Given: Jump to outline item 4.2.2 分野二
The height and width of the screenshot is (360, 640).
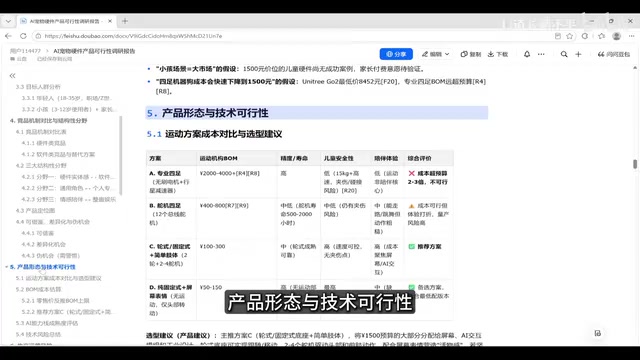Looking at the screenshot, I should (69, 188).
